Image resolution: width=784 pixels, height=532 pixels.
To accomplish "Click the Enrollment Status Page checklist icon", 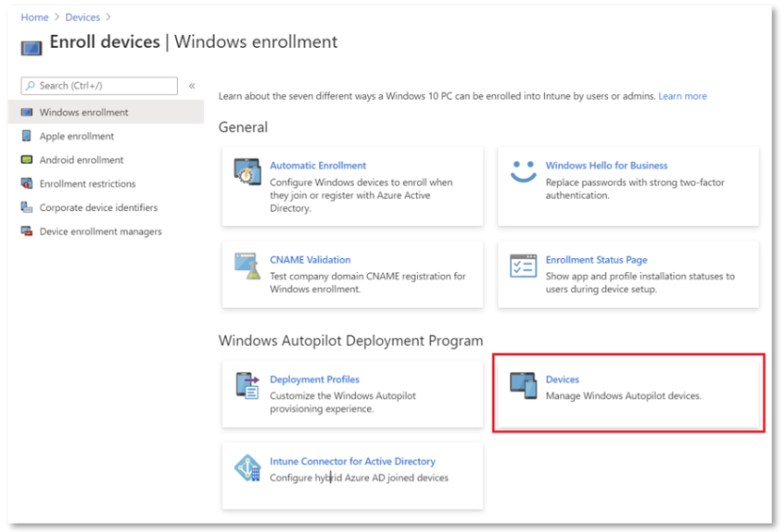I will 523,266.
